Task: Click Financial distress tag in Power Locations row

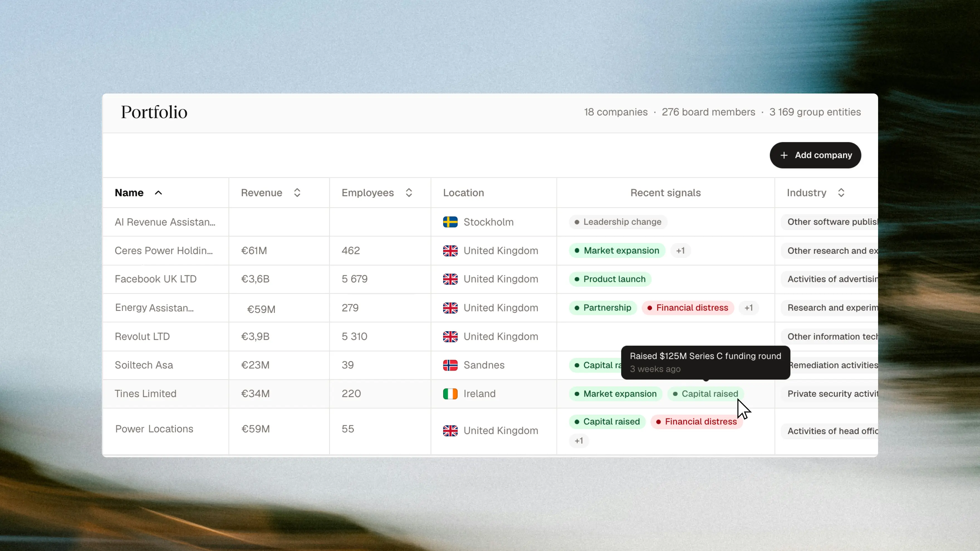Action: tap(697, 422)
